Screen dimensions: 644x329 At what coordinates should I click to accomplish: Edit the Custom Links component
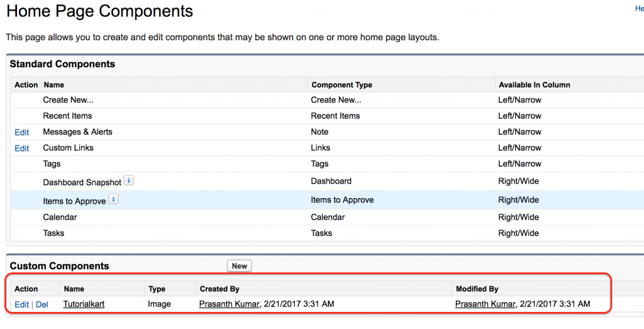(x=22, y=148)
